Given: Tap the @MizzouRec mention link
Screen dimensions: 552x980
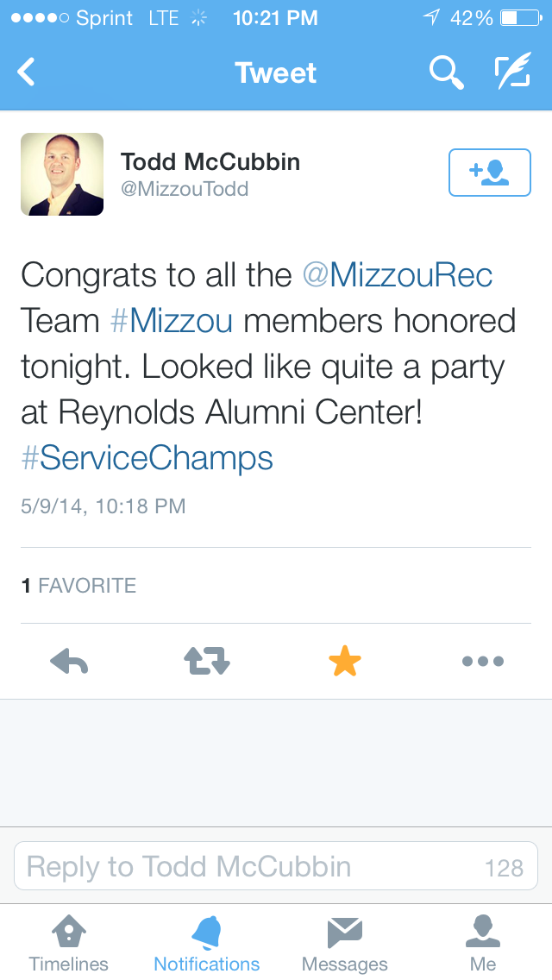Looking at the screenshot, I should point(398,275).
